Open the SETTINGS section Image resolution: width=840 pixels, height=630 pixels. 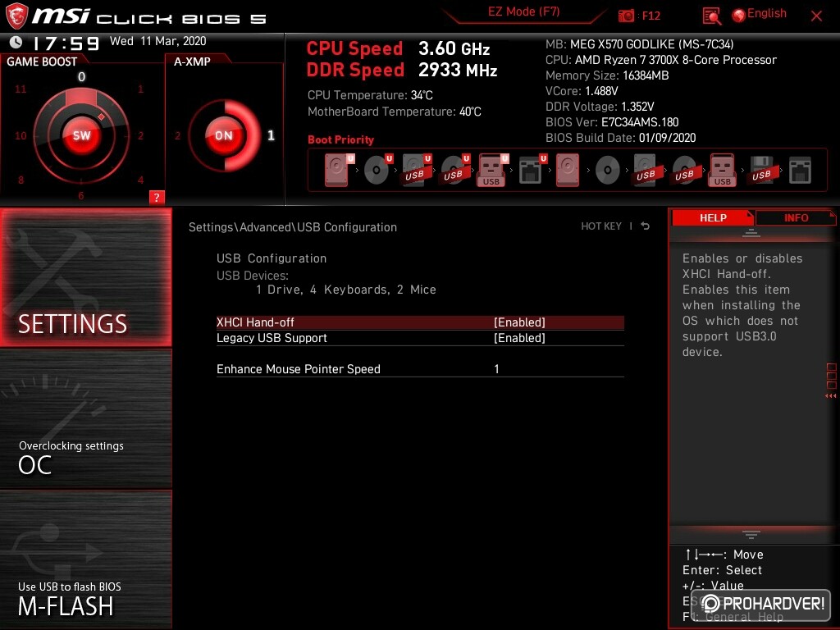[x=85, y=277]
